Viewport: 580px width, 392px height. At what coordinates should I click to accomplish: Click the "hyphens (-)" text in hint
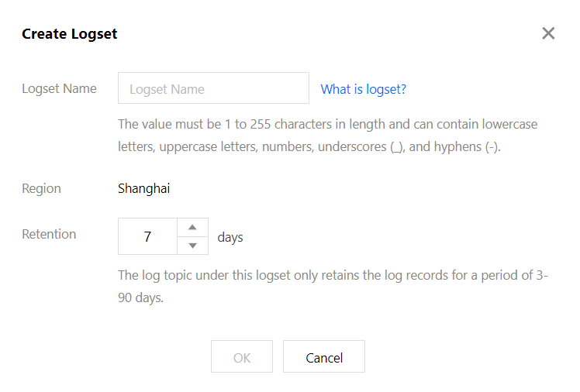click(467, 146)
